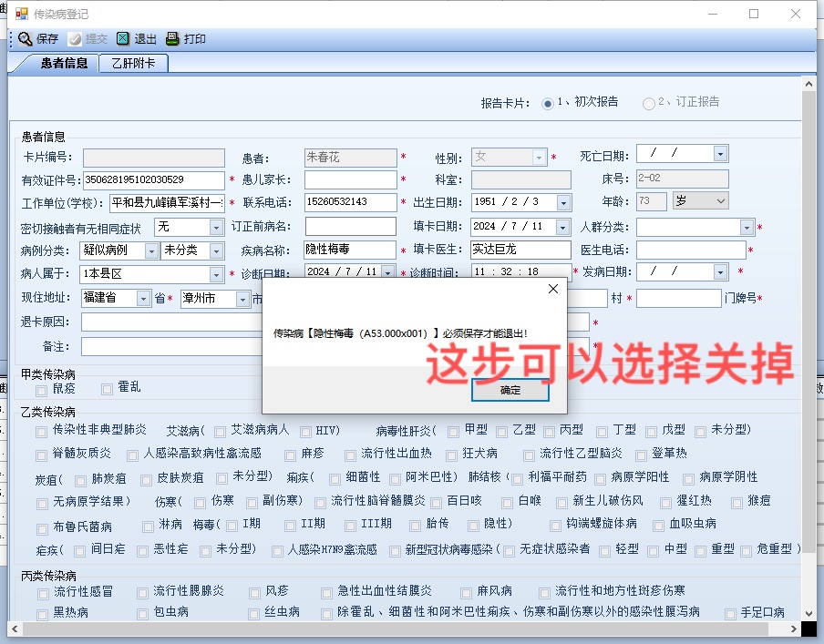Tick the 艾滋病病人 checkbox
Viewport: 824px width, 644px height.
[221, 432]
